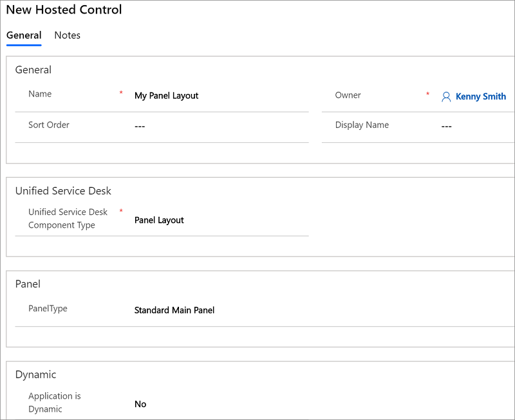
Task: Click the General section heading
Action: click(x=33, y=70)
